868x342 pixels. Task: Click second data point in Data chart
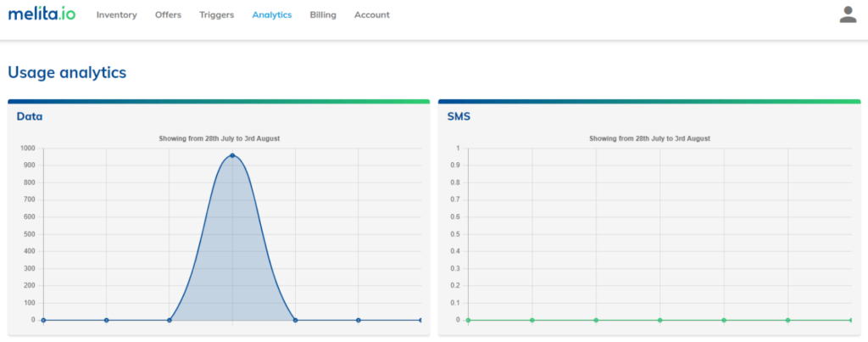tap(106, 320)
